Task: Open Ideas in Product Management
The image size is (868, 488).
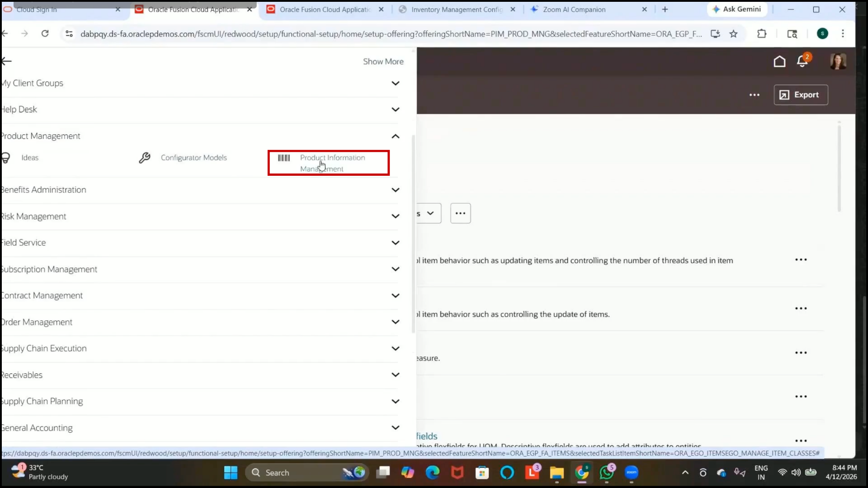Action: [30, 158]
